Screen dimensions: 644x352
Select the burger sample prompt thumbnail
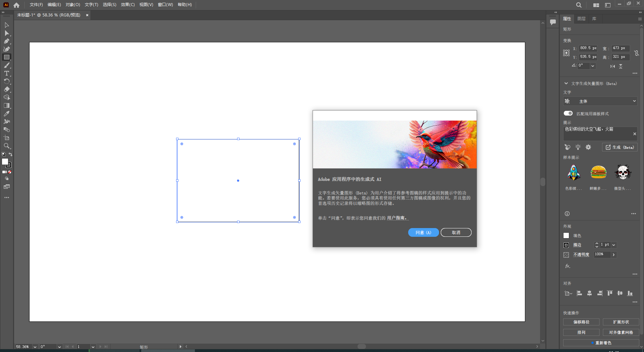pyautogui.click(x=598, y=172)
